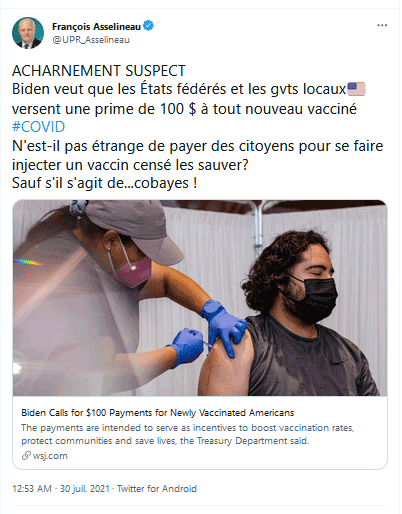Click the link chain icon beside wsj.com
The image size is (402, 514).
coord(26,455)
